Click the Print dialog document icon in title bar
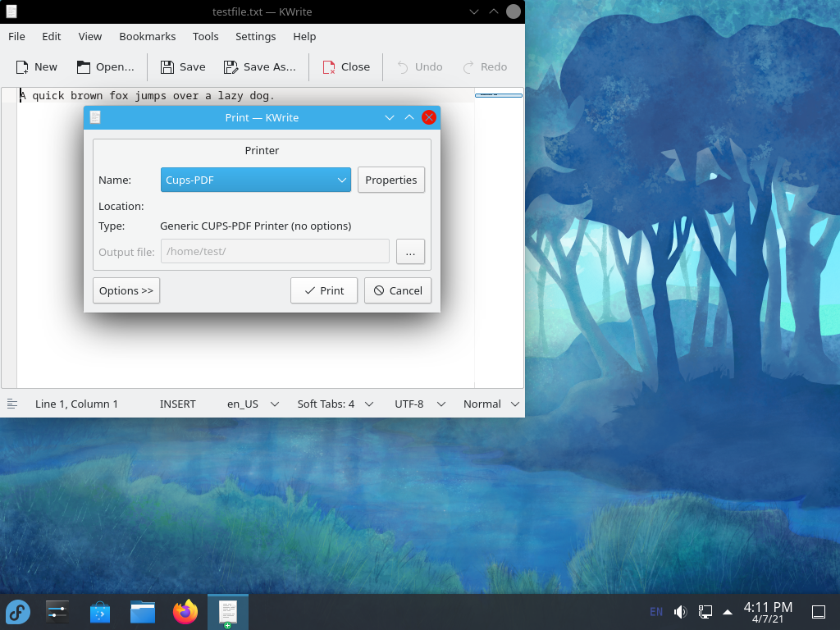Viewport: 840px width, 630px height. point(95,117)
